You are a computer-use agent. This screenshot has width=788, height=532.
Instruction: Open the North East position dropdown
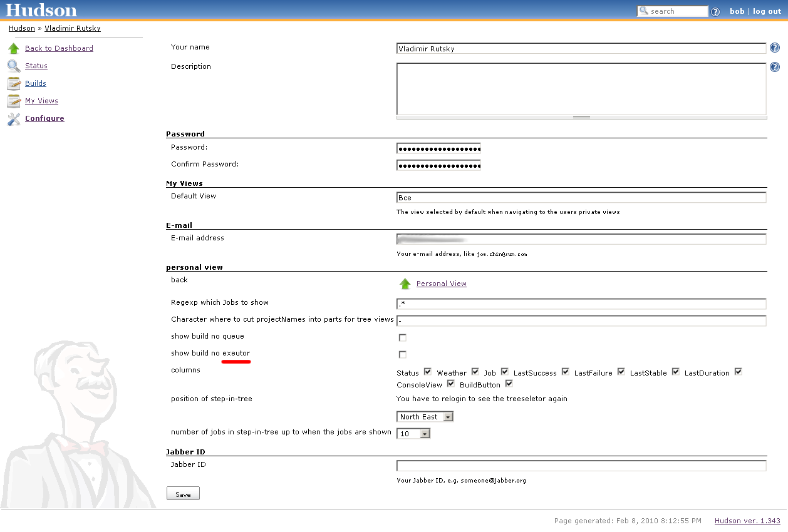point(426,417)
